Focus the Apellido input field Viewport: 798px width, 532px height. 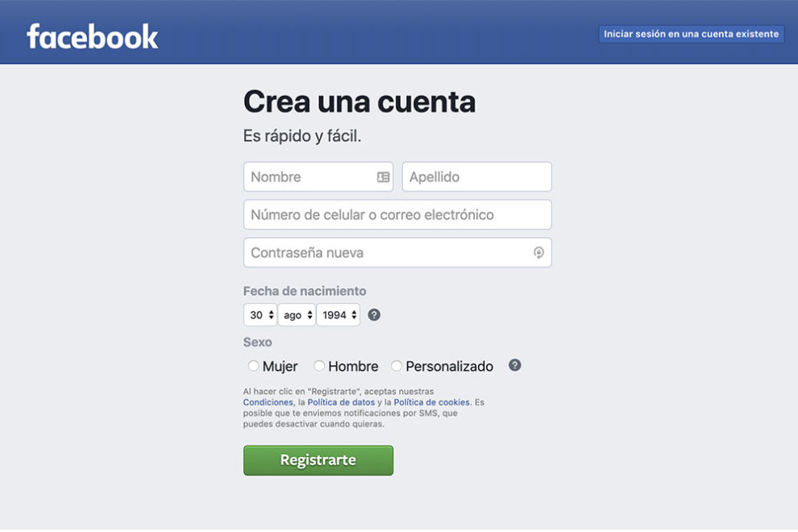(x=477, y=177)
